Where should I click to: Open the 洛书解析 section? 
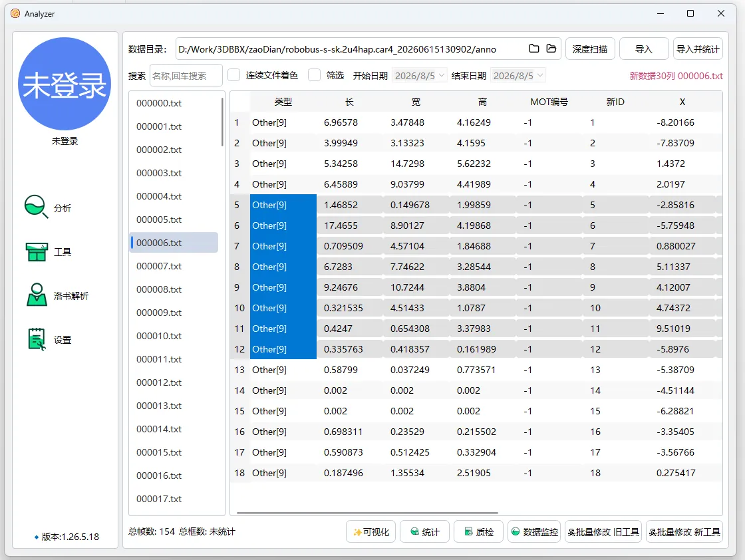tap(56, 295)
